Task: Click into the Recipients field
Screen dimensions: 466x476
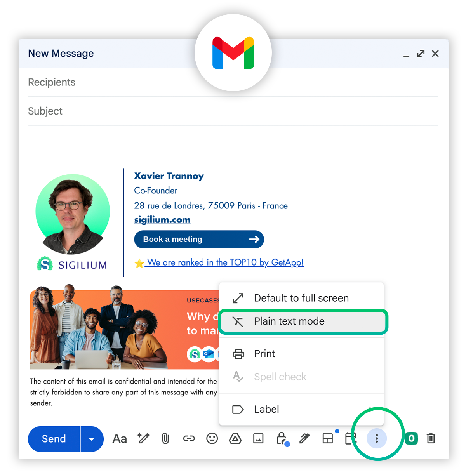Action: (x=233, y=82)
